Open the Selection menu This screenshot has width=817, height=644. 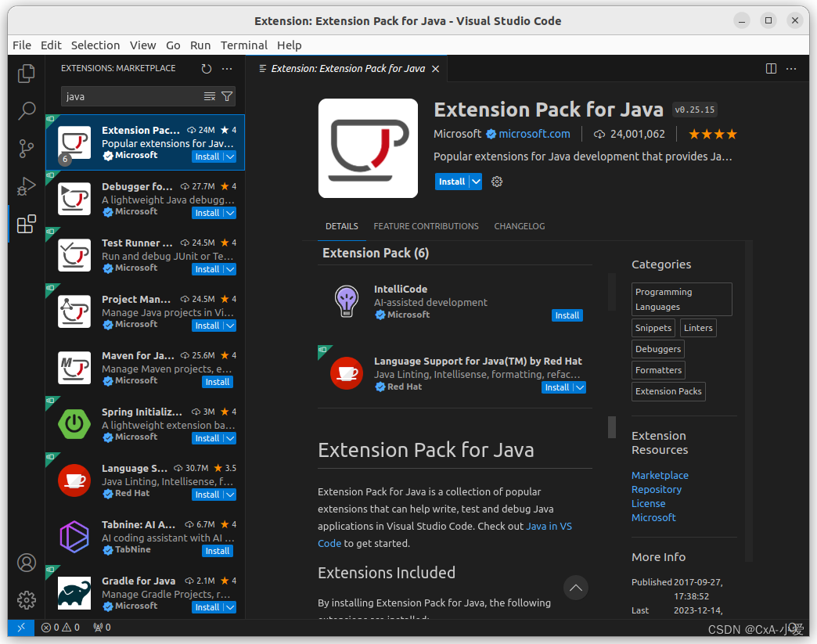pyautogui.click(x=95, y=45)
